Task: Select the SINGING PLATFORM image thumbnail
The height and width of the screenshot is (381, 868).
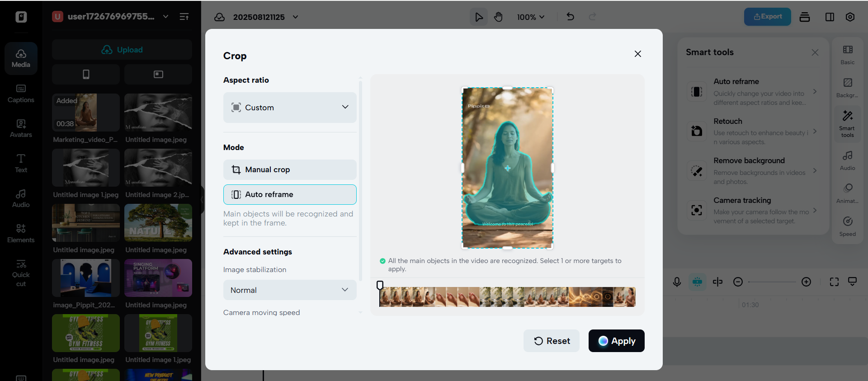Action: tap(158, 278)
